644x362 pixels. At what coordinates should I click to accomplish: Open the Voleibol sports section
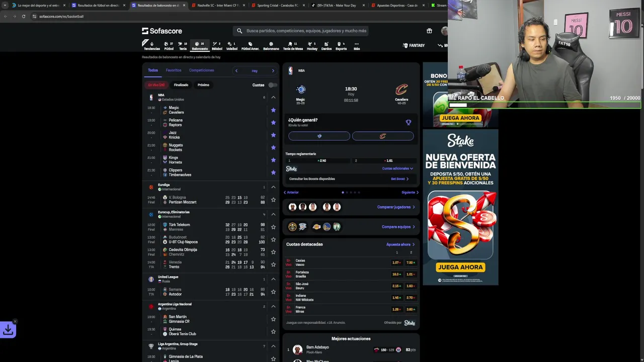tap(232, 46)
